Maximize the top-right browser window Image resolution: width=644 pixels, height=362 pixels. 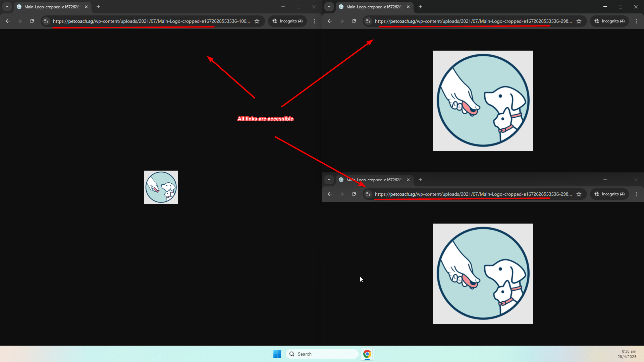621,7
